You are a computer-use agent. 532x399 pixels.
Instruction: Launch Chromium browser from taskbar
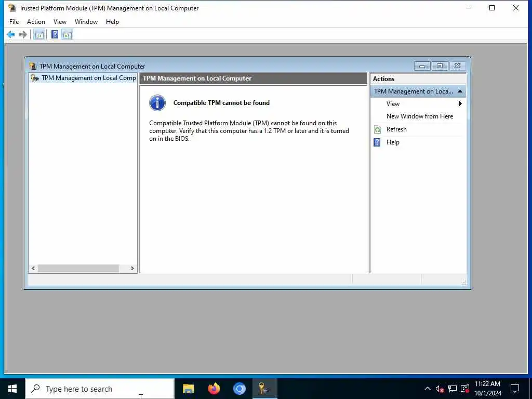tap(239, 389)
